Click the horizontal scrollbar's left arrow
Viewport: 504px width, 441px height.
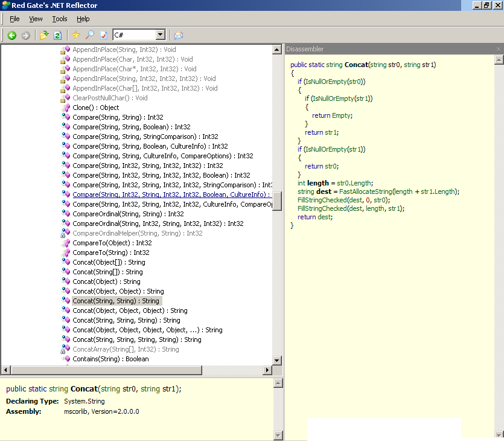[5, 370]
